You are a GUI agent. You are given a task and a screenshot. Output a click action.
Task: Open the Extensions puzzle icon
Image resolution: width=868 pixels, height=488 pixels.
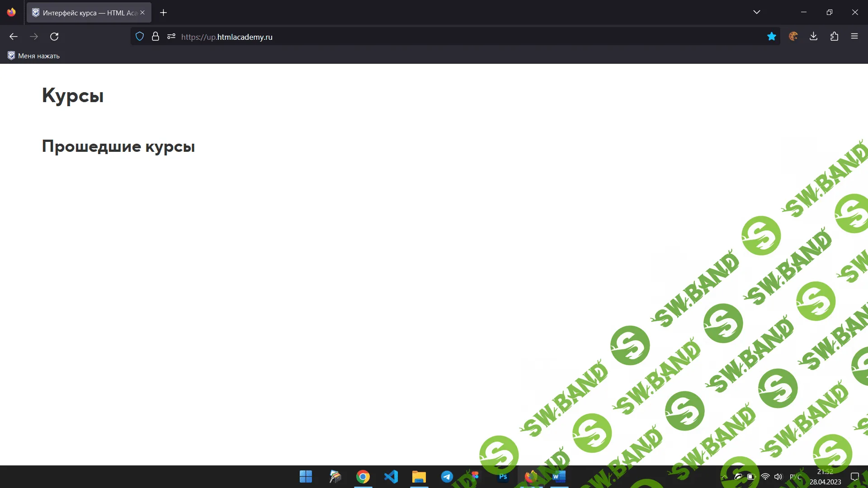tap(834, 37)
